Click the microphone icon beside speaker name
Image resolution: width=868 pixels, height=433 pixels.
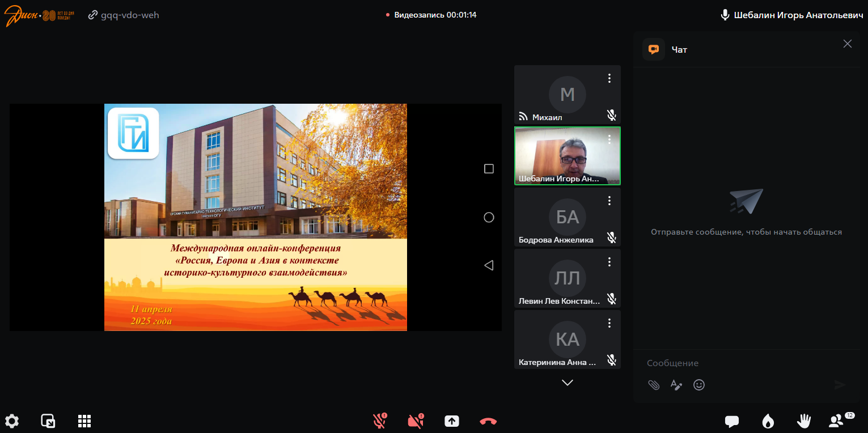pos(725,15)
